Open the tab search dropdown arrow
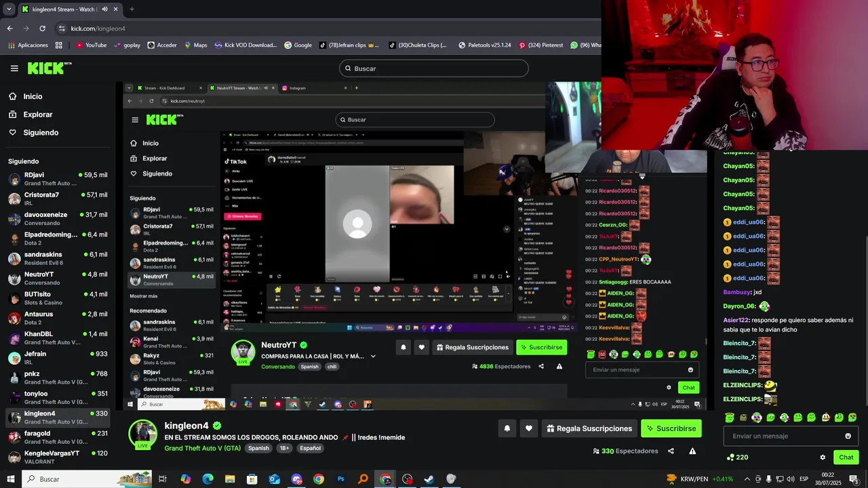The height and width of the screenshot is (488, 868). tap(9, 9)
